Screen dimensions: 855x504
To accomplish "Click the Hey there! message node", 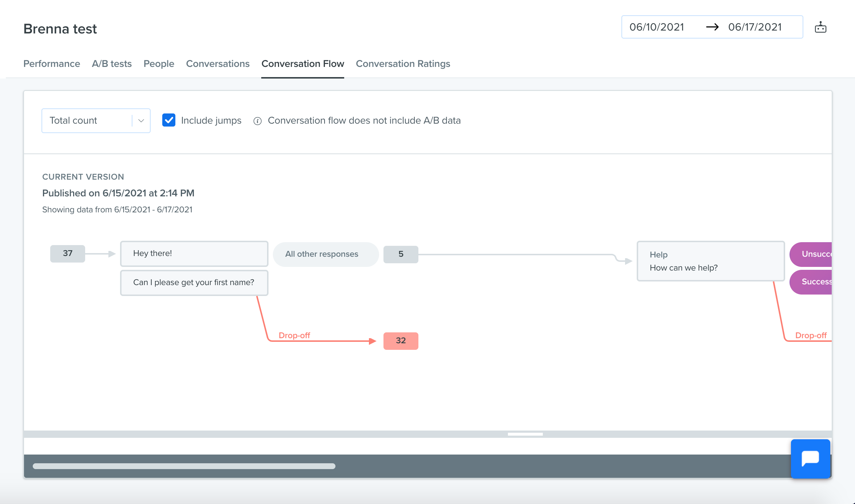I will pos(194,253).
